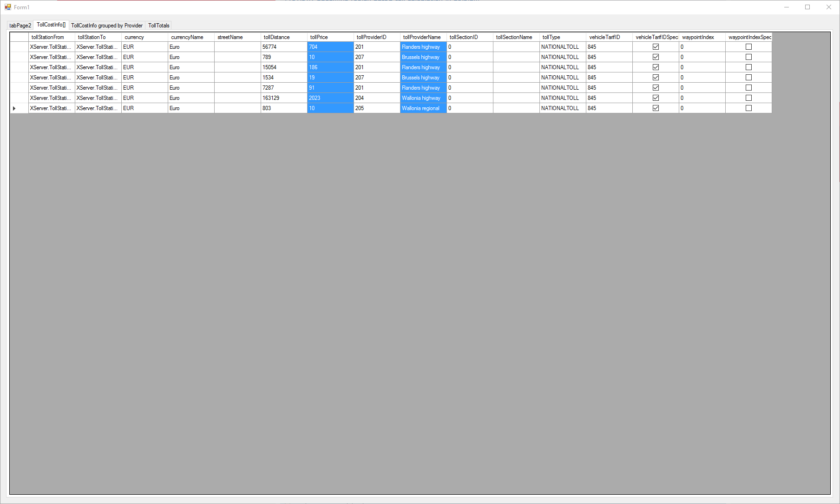This screenshot has width=840, height=504.
Task: Click the tollDistance column header
Action: (x=283, y=37)
